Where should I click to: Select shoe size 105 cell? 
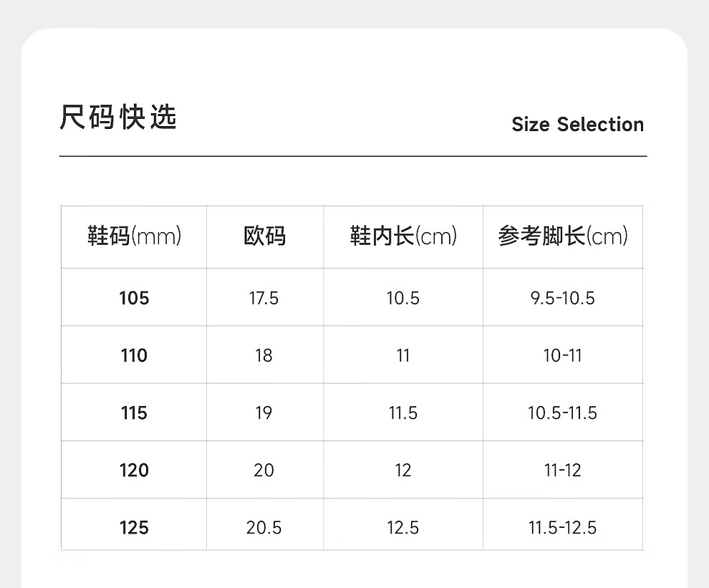(134, 298)
